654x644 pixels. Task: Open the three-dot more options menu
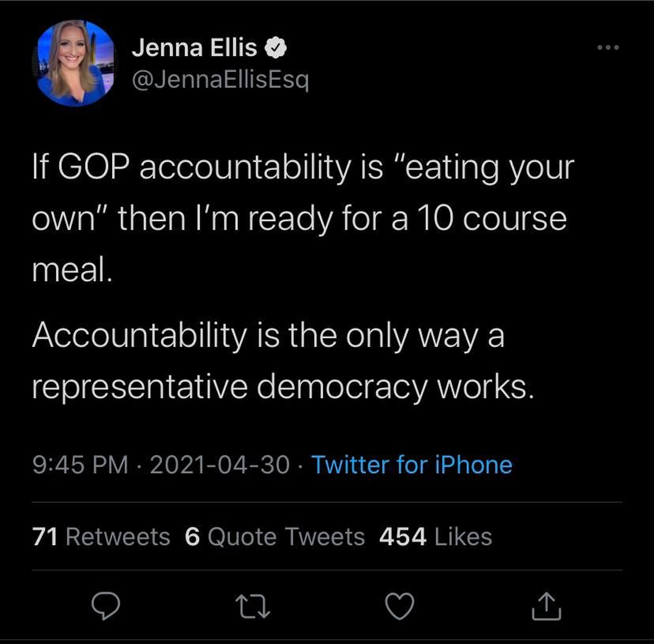(x=608, y=47)
